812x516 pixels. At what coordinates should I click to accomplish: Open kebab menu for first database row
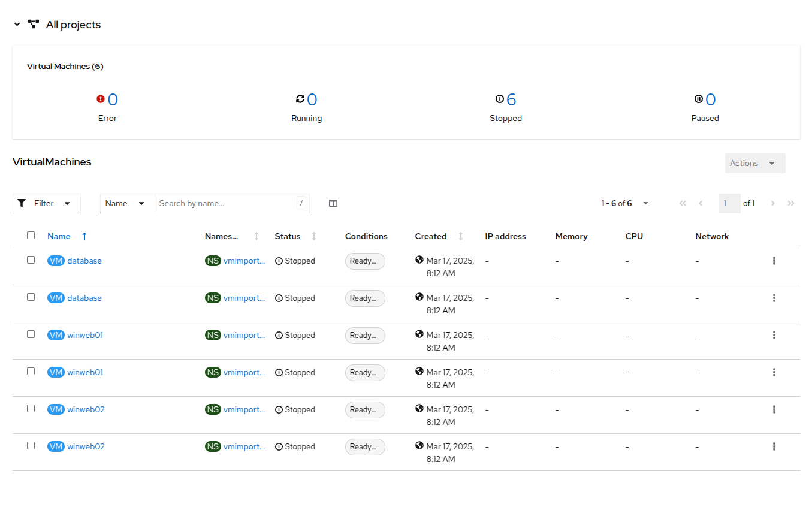(774, 261)
